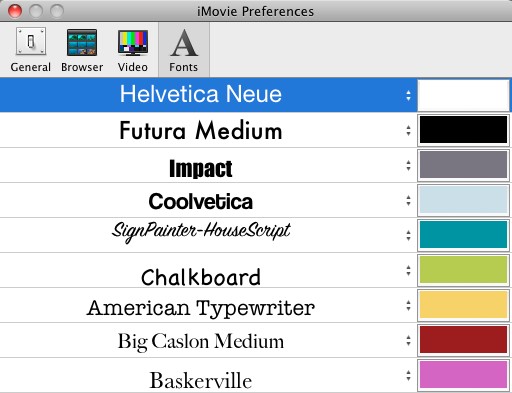Pick the magenta swatch beside Baskerville
Screen dimensions: 512x393
tap(463, 375)
